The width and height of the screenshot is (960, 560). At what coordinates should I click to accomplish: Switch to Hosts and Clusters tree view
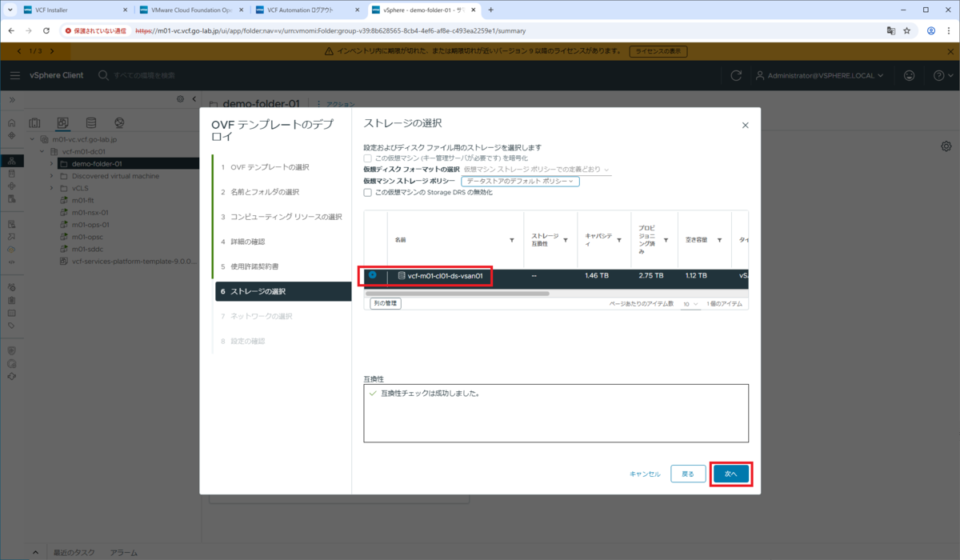[x=34, y=122]
